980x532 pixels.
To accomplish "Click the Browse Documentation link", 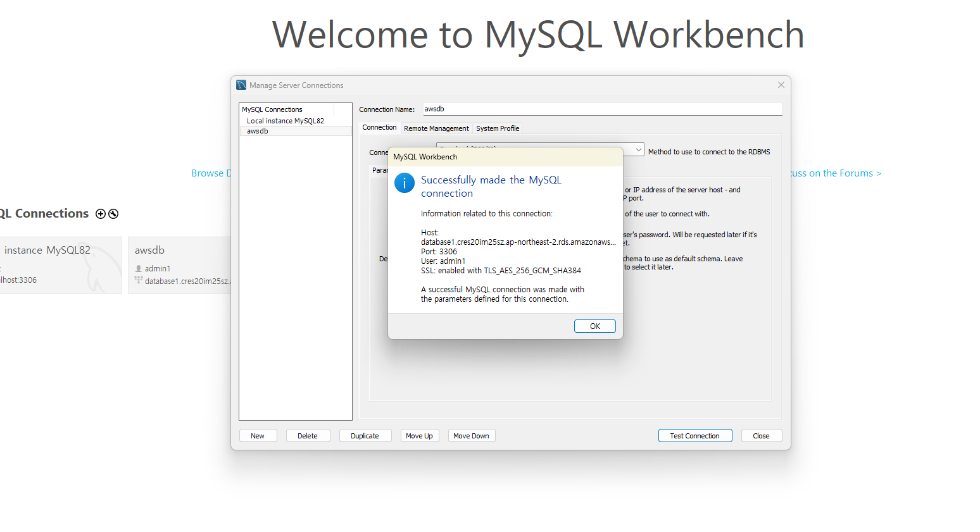I will click(211, 173).
